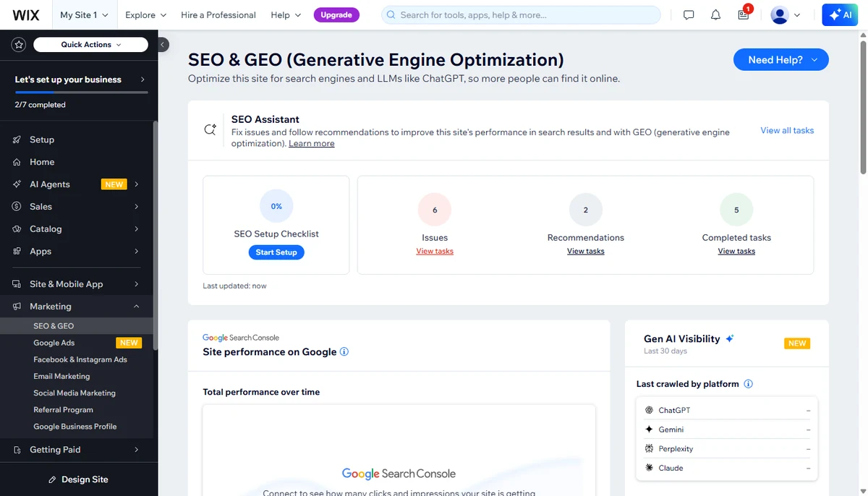This screenshot has height=496, width=868.
Task: Collapse the Marketing section chevron
Action: click(136, 307)
